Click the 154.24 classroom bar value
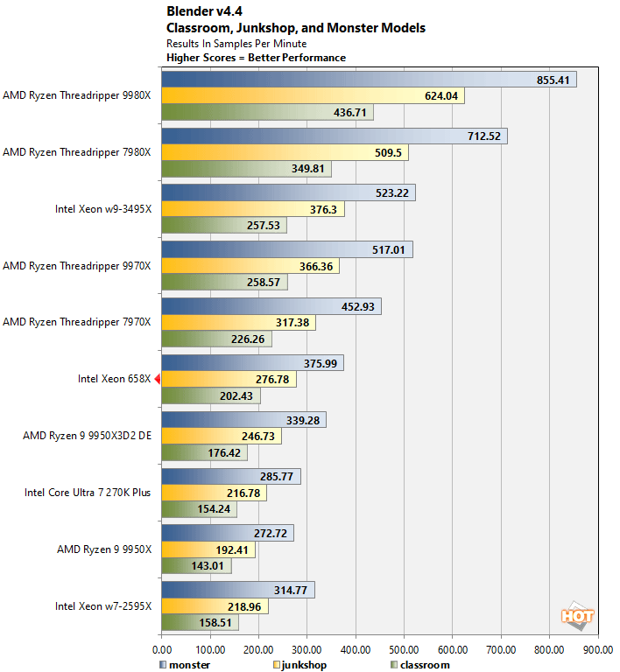 click(x=214, y=509)
